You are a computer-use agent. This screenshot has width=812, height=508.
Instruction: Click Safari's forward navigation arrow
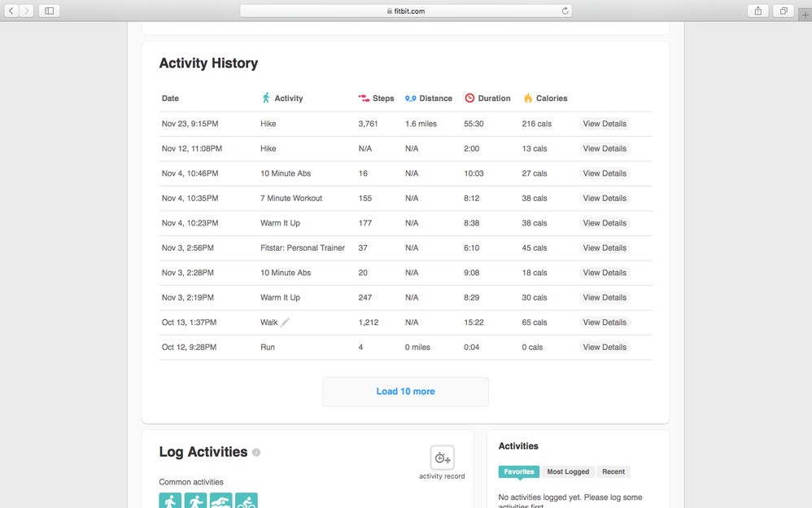tap(26, 11)
